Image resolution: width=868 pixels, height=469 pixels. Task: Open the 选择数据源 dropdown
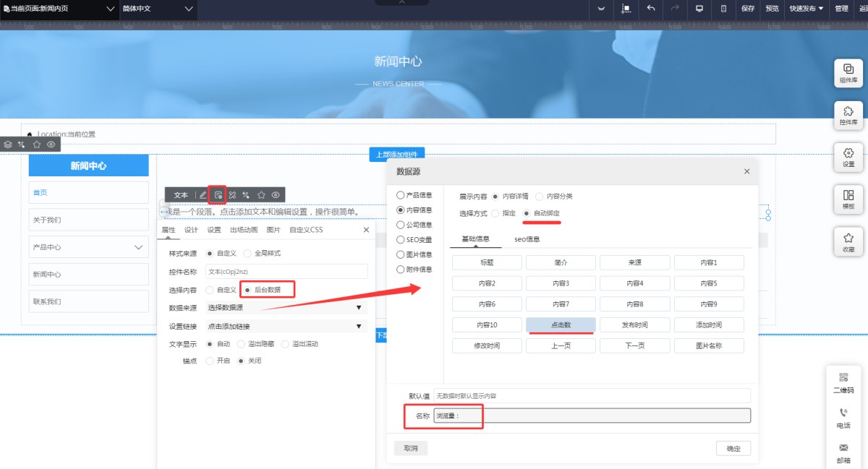tap(286, 308)
